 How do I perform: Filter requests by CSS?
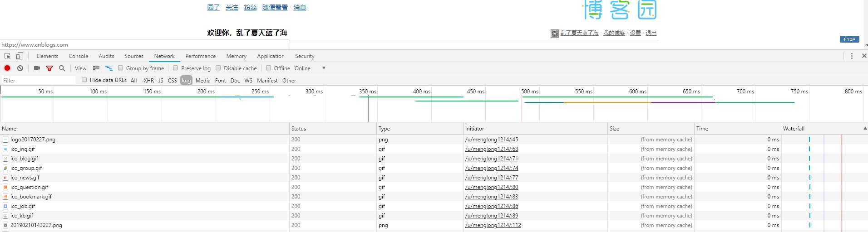point(173,81)
